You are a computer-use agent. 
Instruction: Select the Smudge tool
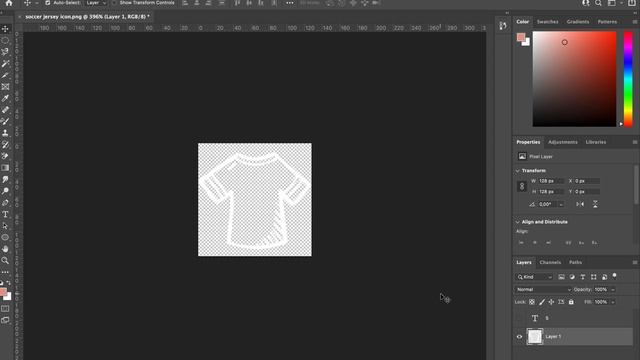[x=5, y=179]
